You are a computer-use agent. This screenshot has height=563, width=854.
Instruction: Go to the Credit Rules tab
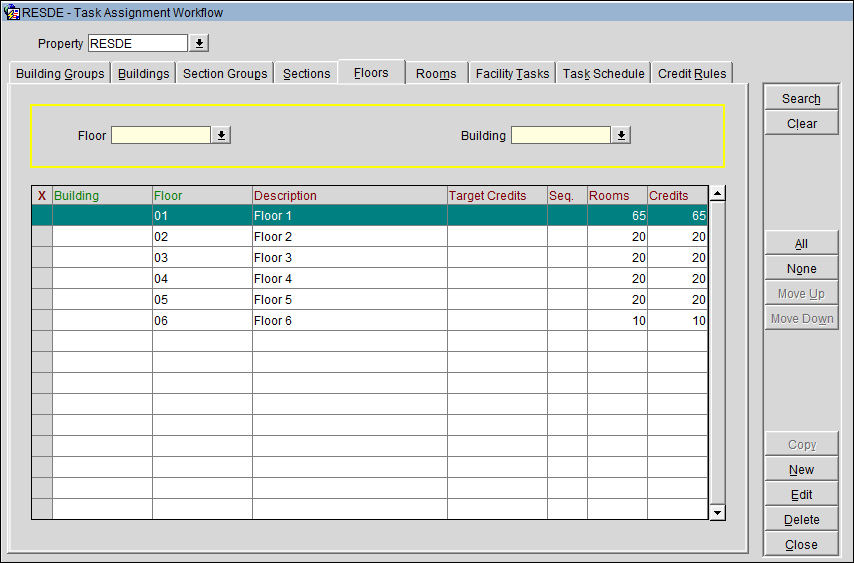click(692, 74)
